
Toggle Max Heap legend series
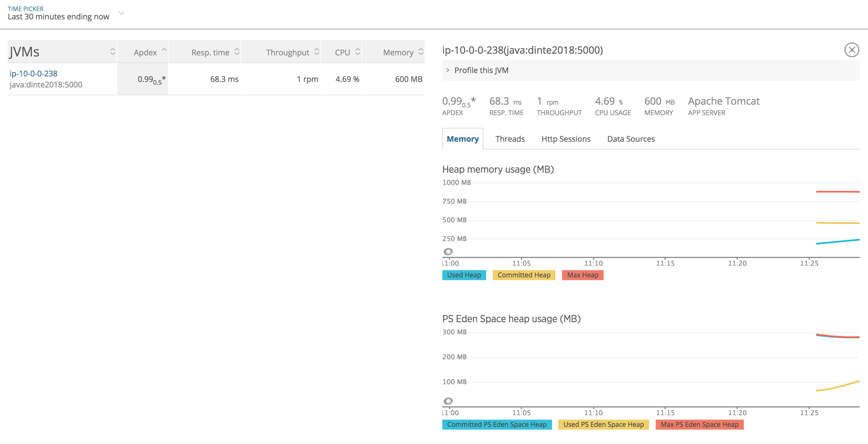(582, 275)
